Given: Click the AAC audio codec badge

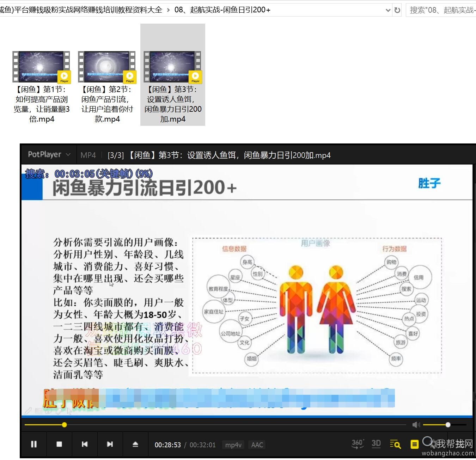Looking at the screenshot, I should coord(257,445).
